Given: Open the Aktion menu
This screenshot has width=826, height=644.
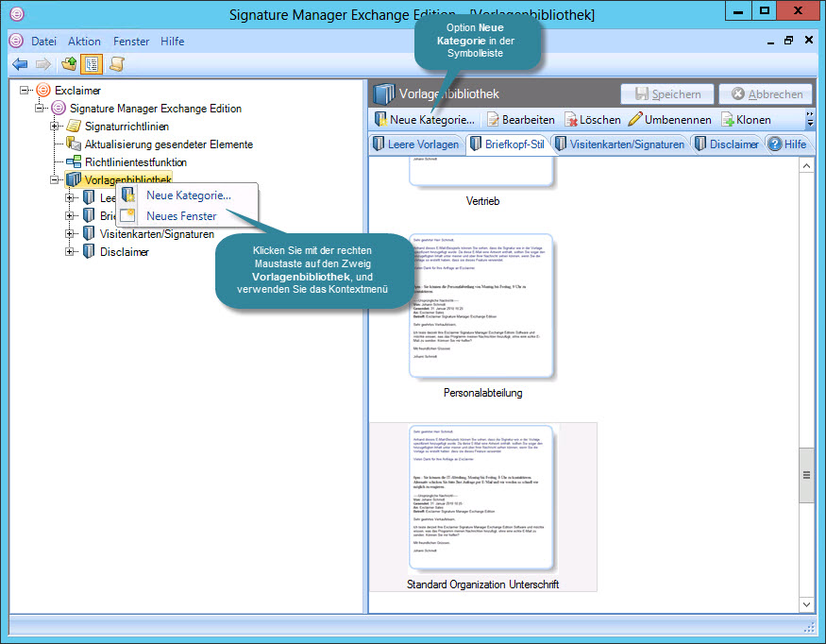Looking at the screenshot, I should (x=84, y=42).
